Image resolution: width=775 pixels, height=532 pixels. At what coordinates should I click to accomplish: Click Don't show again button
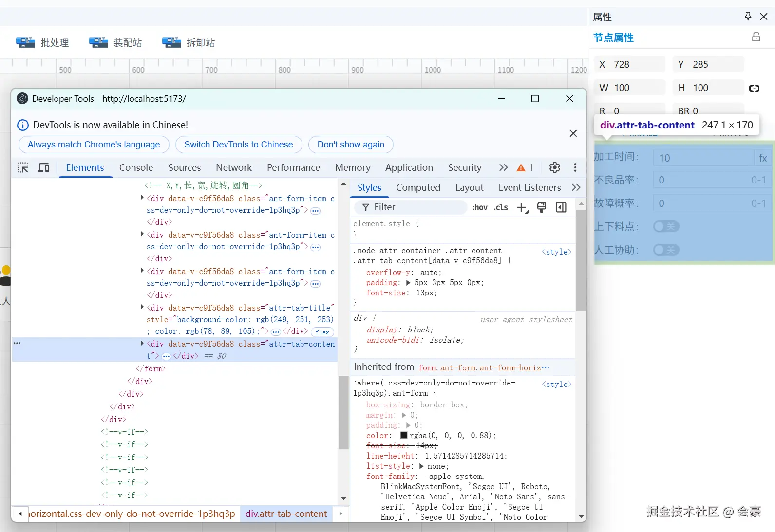point(350,145)
